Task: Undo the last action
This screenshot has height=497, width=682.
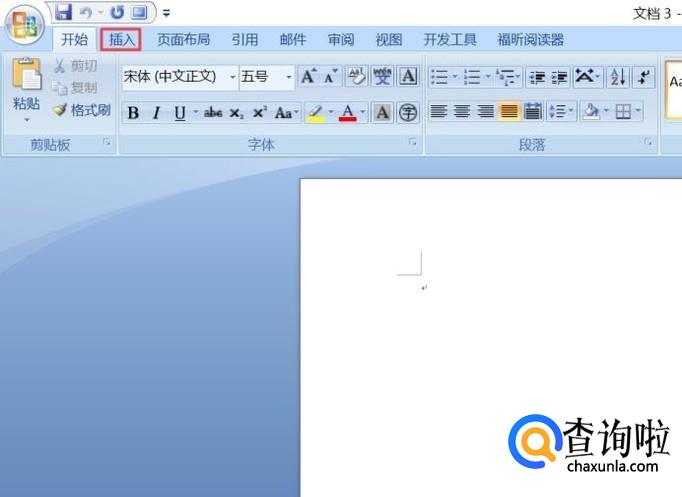Action: pos(86,13)
